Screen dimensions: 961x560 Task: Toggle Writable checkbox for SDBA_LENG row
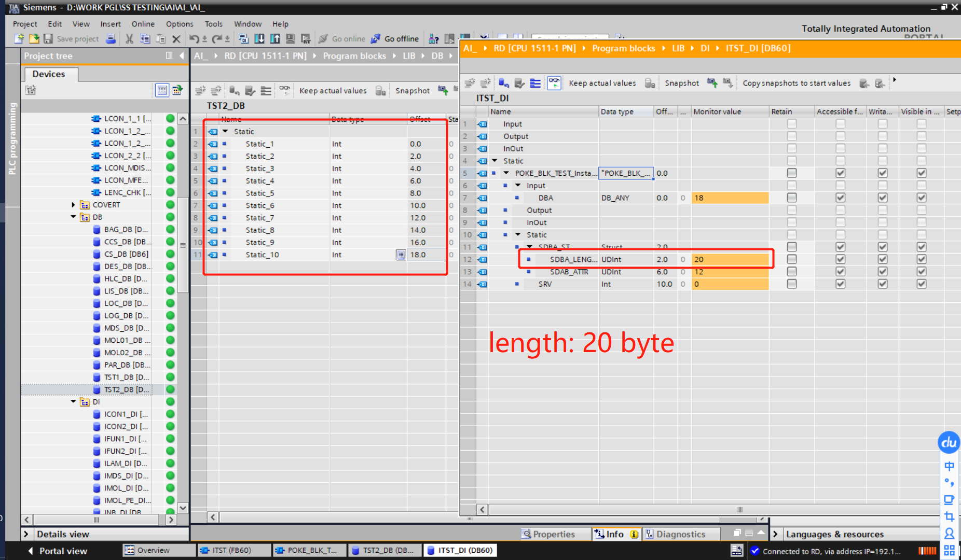[882, 259]
